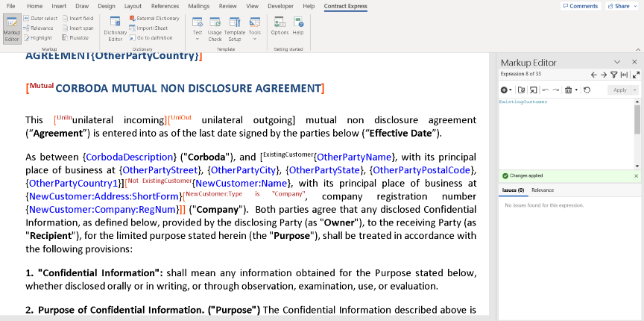Click the Insert field icon
Screen dimensions: 644x321
(x=78, y=18)
